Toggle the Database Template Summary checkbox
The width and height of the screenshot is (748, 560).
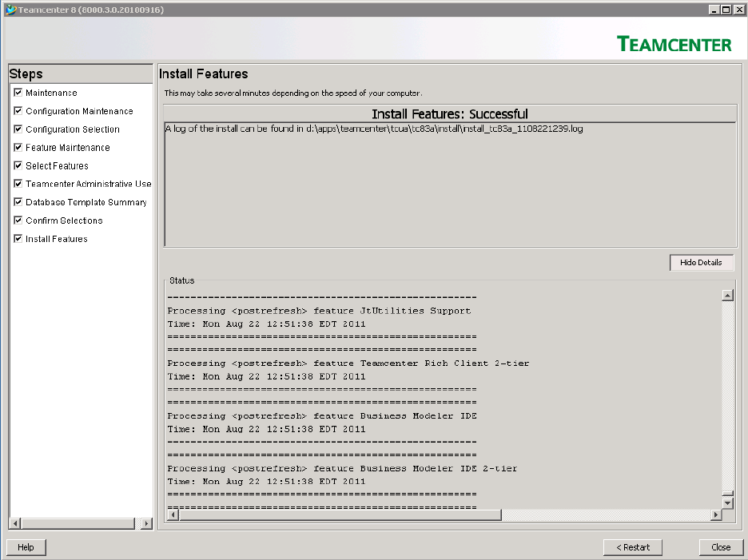click(18, 202)
